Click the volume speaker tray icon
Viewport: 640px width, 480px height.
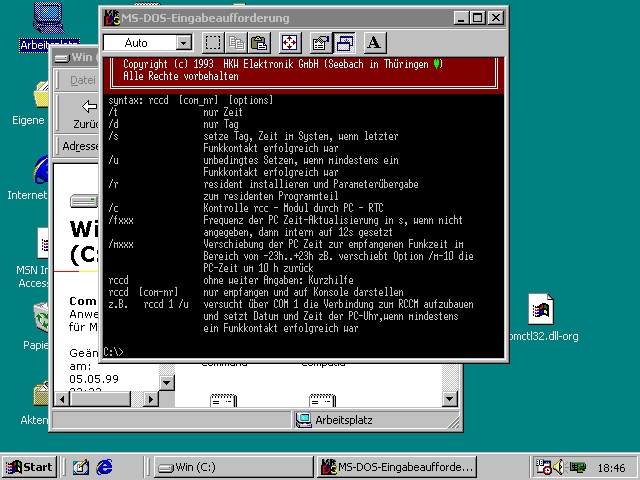[x=559, y=467]
